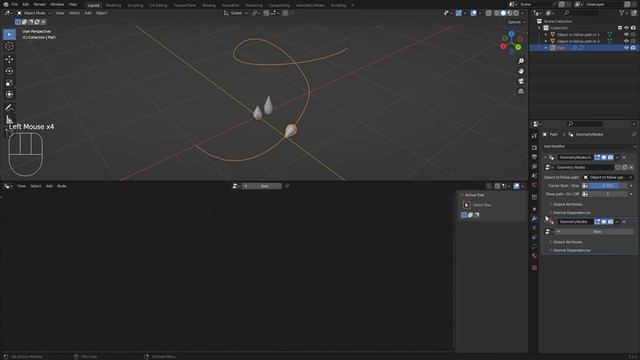Select the Rotate tool

tap(9, 71)
